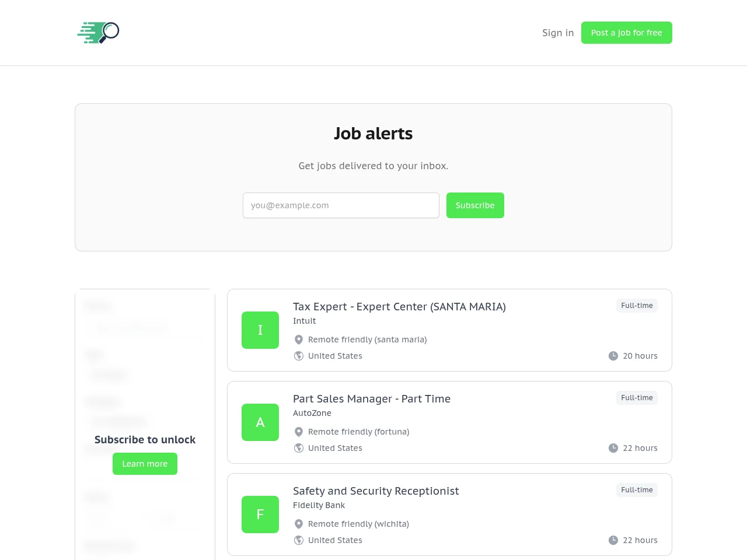Click Remote friendly (santa maria) text

pos(368,339)
